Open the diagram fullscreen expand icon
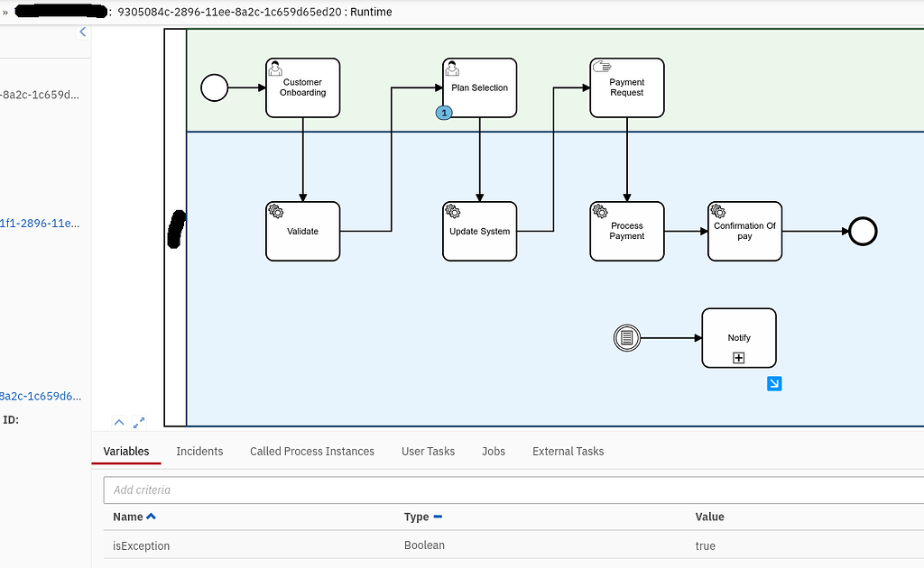 pos(139,422)
